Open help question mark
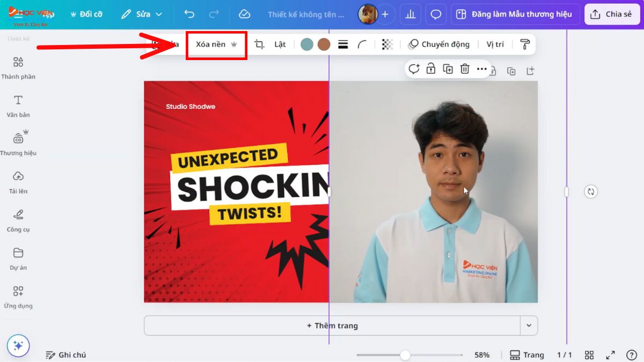The height and width of the screenshot is (362, 644). click(x=632, y=355)
